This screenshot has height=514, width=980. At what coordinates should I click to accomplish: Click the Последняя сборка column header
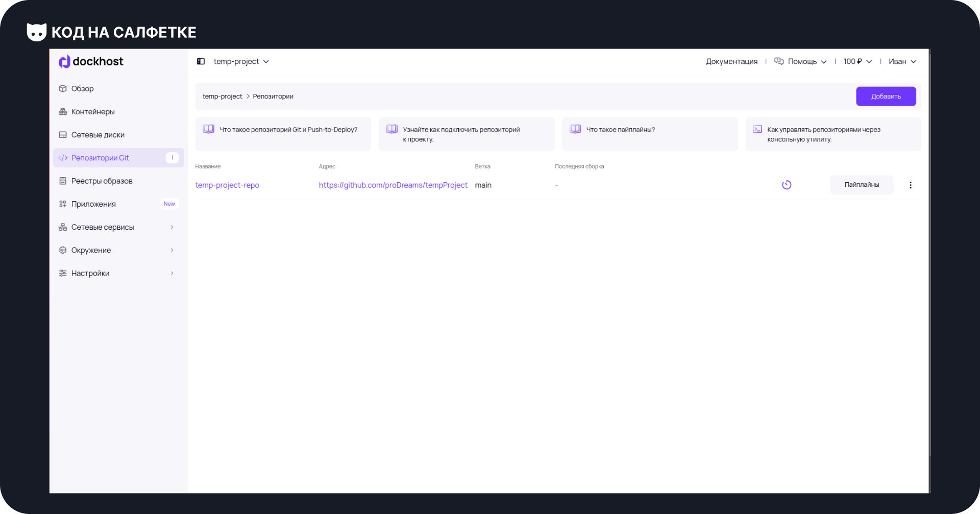pyautogui.click(x=579, y=166)
